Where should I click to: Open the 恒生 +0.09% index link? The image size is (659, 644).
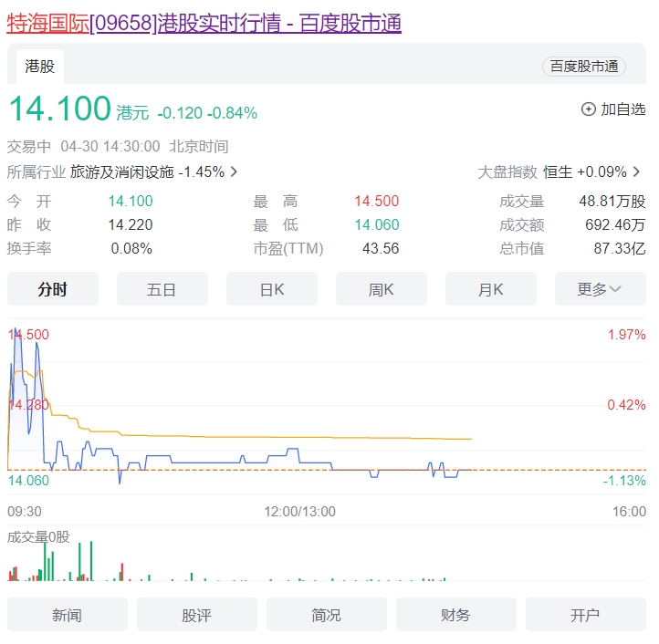pos(584,171)
